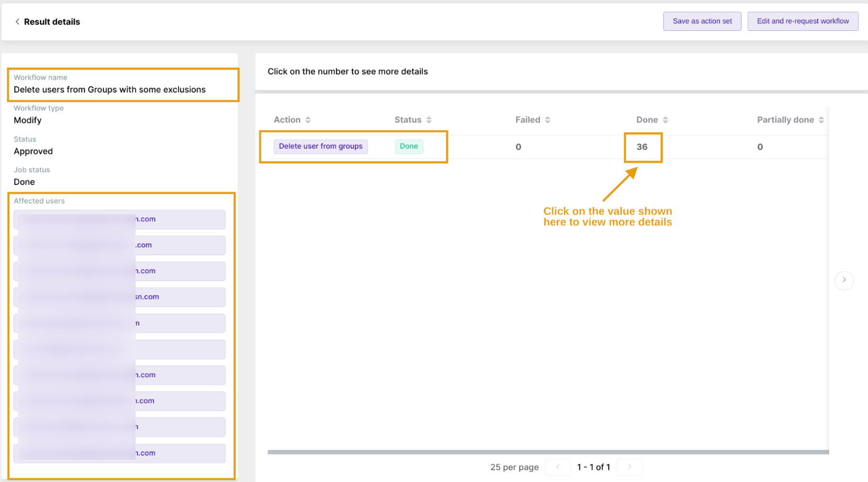Open the 25 per page selector
Screen dimensions: 868x482
click(x=514, y=467)
